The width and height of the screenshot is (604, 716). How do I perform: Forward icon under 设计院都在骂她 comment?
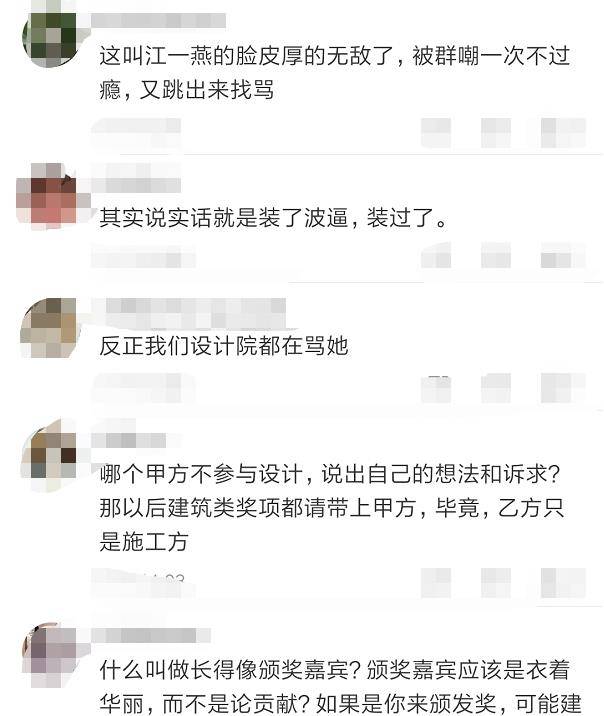[436, 388]
